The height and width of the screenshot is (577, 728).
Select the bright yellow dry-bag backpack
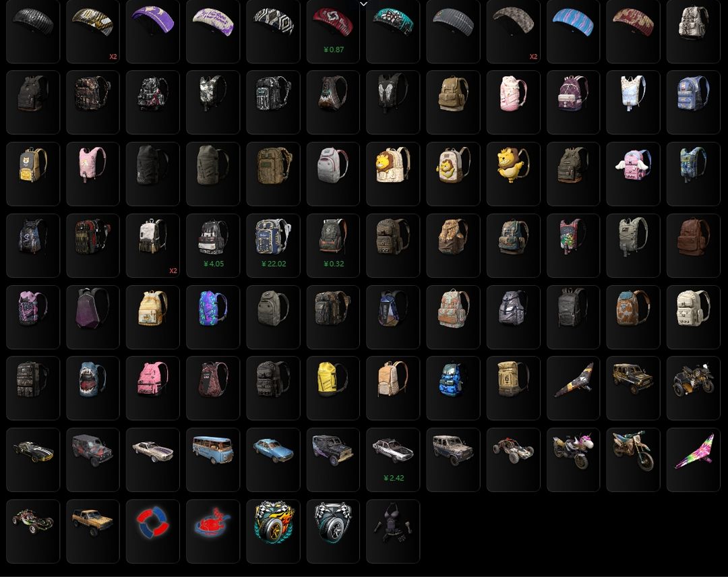tap(333, 388)
